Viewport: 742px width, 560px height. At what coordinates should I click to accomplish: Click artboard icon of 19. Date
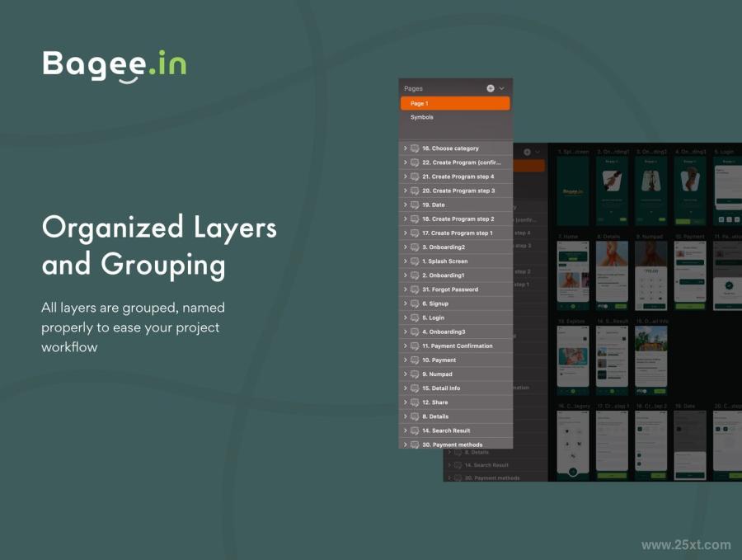pyautogui.click(x=415, y=205)
